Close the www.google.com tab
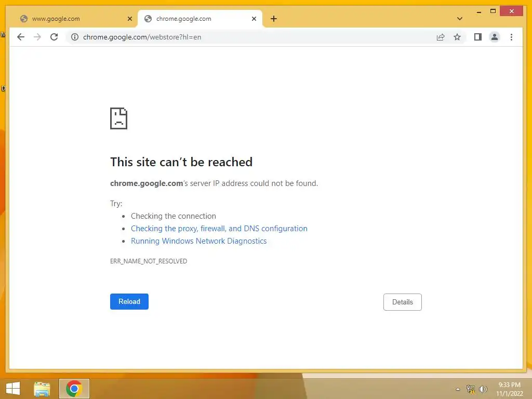The image size is (532, 399). click(129, 19)
